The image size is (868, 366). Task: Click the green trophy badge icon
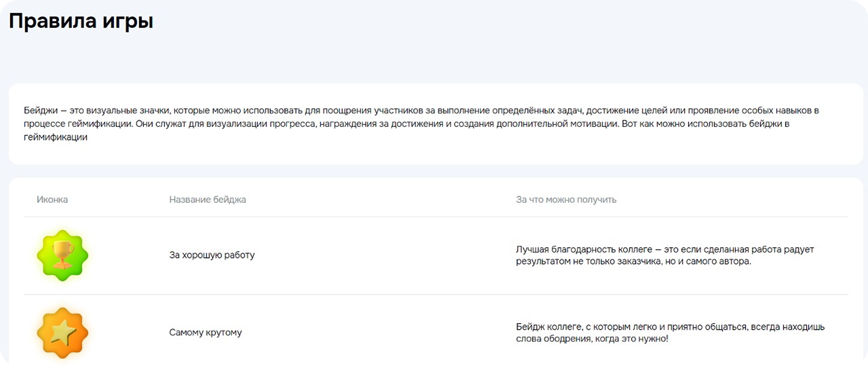point(62,255)
